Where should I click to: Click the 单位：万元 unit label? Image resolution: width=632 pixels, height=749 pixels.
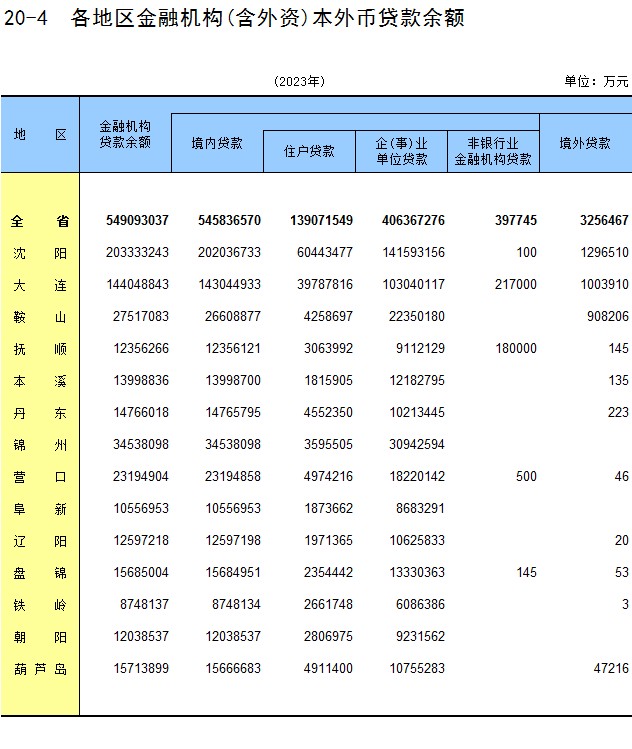[x=596, y=81]
